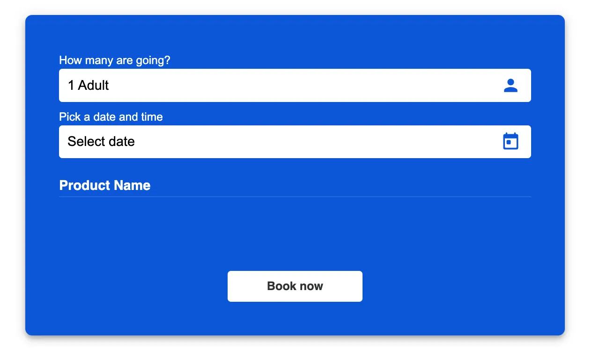This screenshot has height=364, width=592.
Task: Click the How many are going? label
Action: click(x=115, y=60)
